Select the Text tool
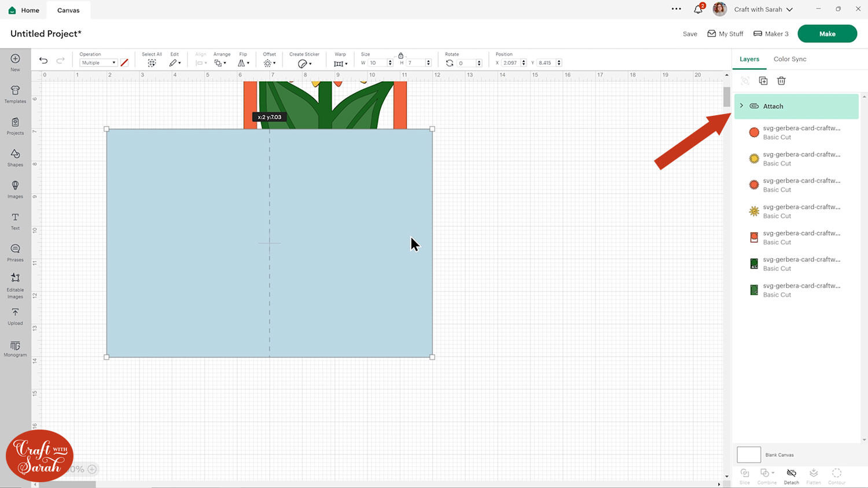This screenshot has height=488, width=868. (15, 221)
